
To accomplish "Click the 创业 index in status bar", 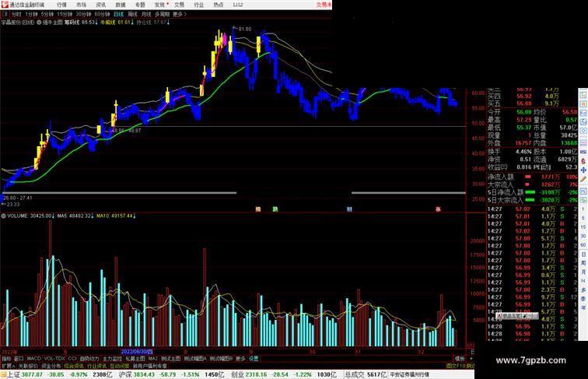I will click(238, 374).
